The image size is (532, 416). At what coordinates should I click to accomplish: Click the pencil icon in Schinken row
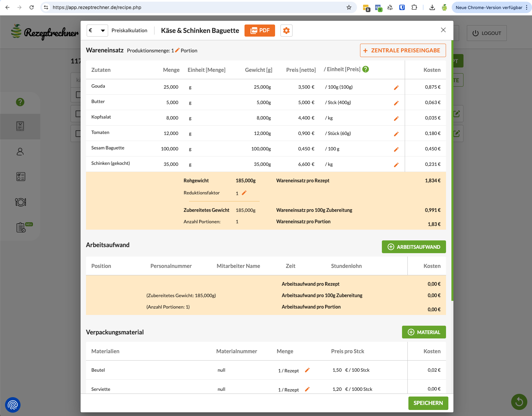tap(396, 165)
